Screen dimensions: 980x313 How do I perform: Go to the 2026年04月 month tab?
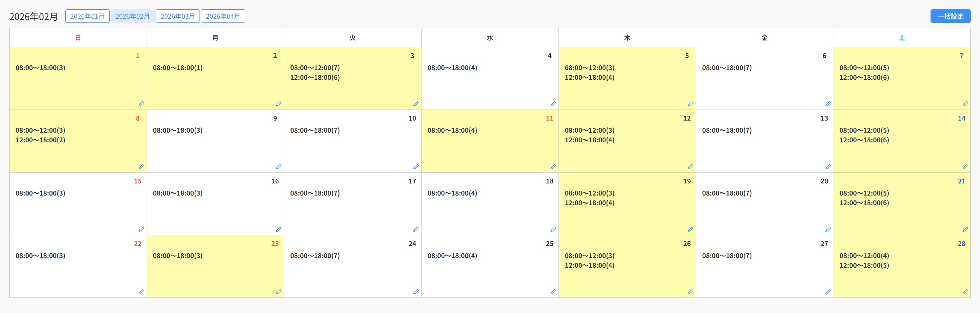tap(223, 16)
